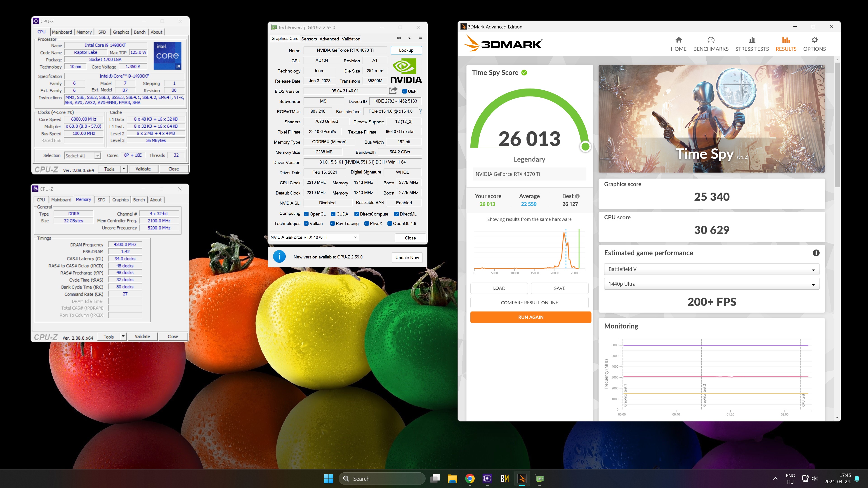
Task: Click the Bus Interface question mark in GPU-Z
Action: [420, 111]
